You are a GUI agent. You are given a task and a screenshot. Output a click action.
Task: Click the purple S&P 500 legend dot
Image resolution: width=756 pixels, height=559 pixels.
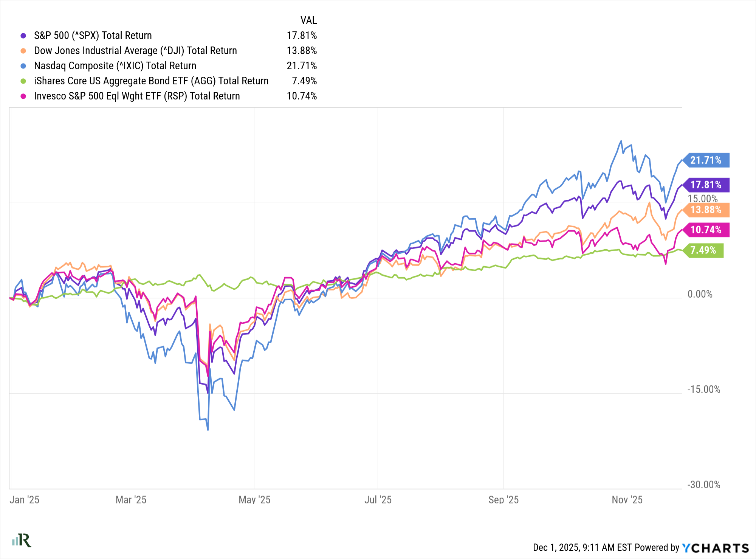point(23,36)
